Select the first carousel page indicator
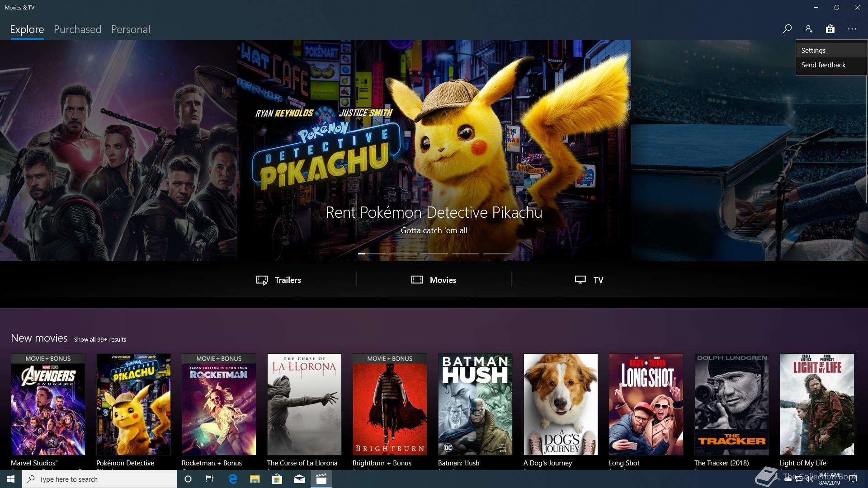This screenshot has height=488, width=868. click(x=372, y=253)
